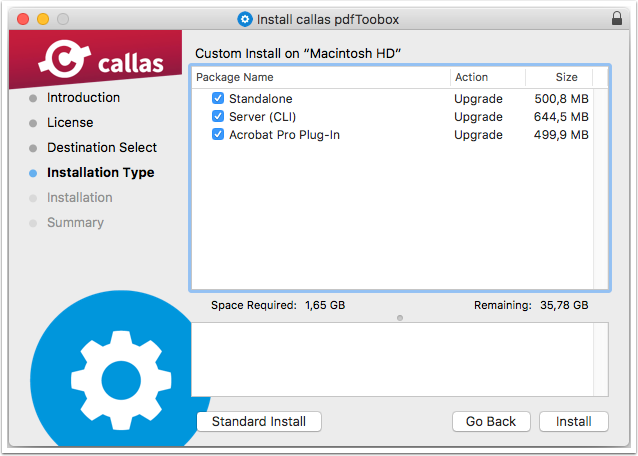Select the License step in the sidebar
Image resolution: width=638 pixels, height=456 pixels.
70,122
